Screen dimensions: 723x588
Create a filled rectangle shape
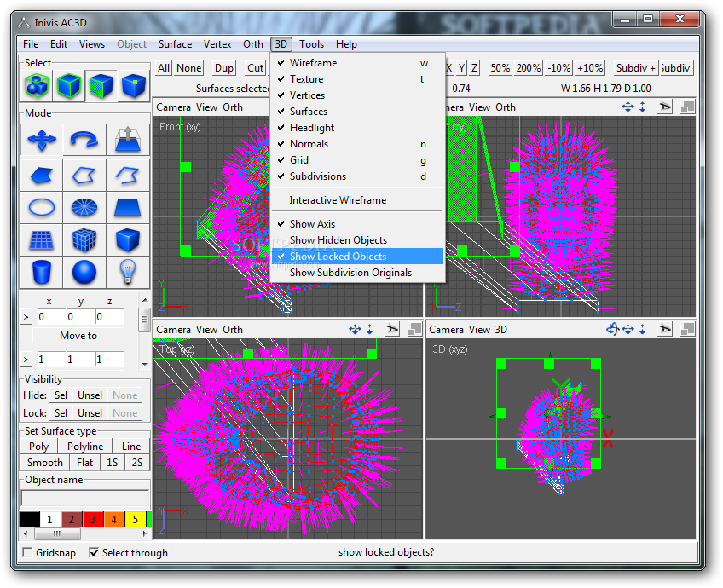pos(128,207)
